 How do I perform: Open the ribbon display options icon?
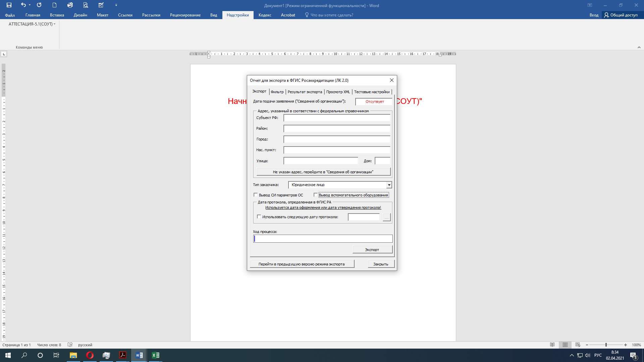590,5
